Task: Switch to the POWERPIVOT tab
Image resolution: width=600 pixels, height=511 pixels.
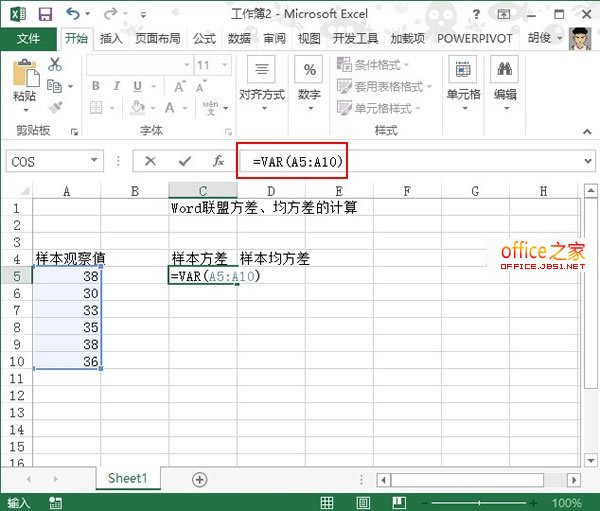Action: (x=474, y=38)
